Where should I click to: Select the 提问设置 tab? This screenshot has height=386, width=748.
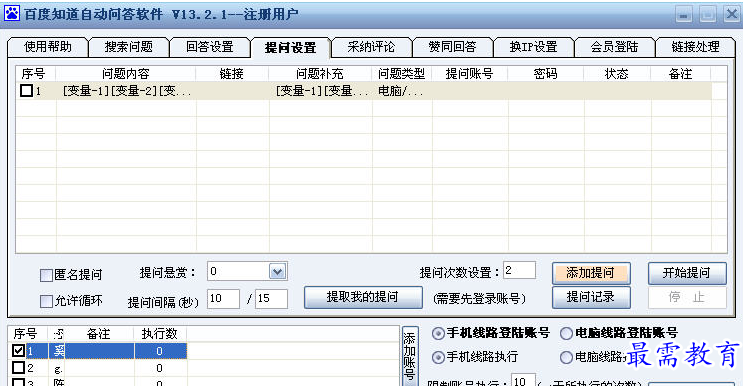point(291,47)
